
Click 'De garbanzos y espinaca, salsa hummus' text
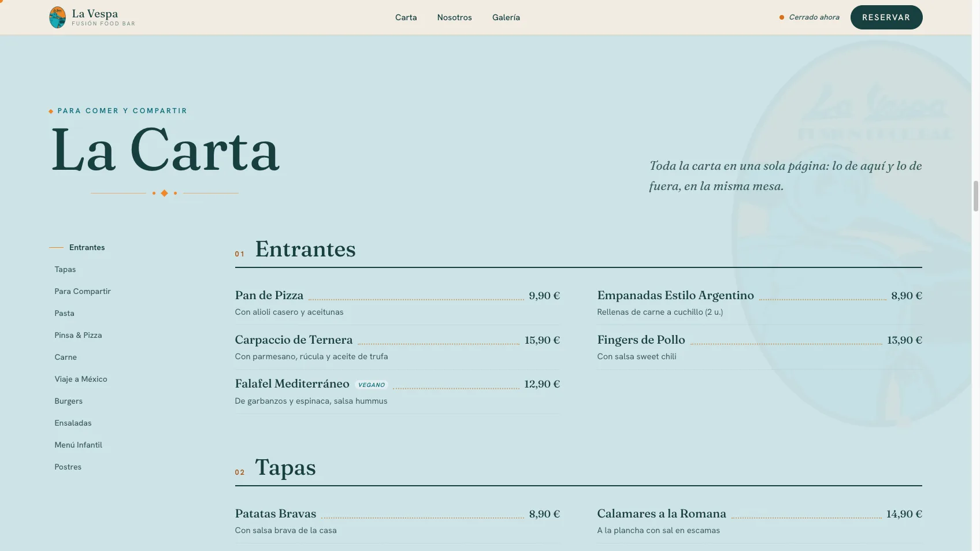(x=311, y=401)
